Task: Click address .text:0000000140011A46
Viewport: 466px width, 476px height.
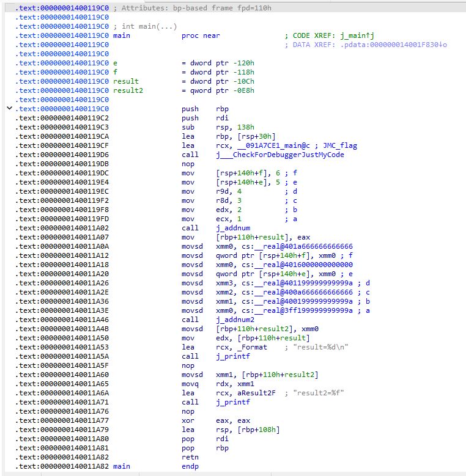Action: click(x=62, y=320)
